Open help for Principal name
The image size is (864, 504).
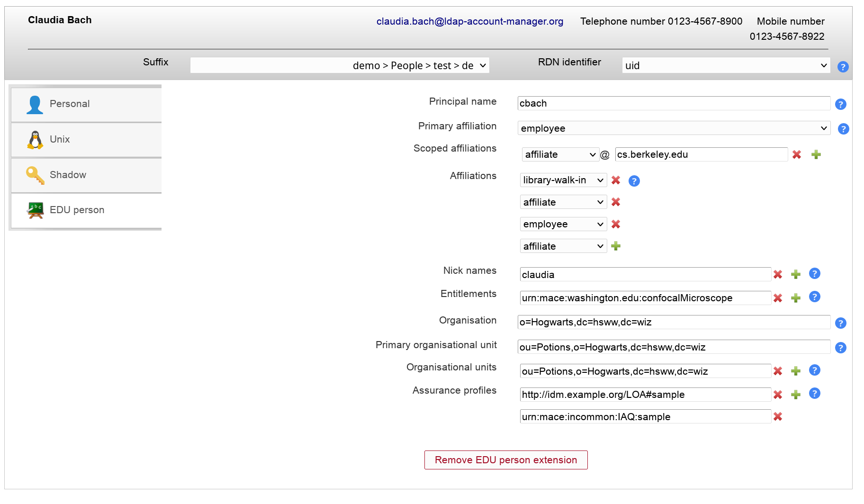[841, 104]
